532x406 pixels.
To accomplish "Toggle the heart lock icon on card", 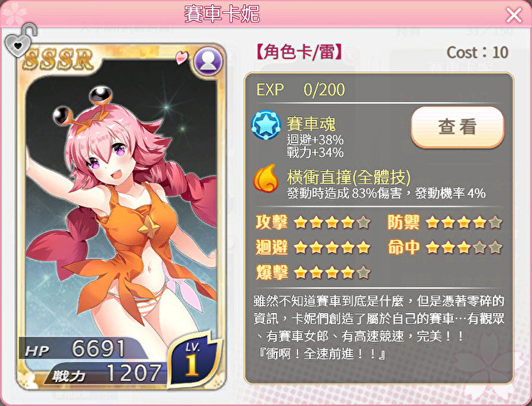I will [x=20, y=40].
